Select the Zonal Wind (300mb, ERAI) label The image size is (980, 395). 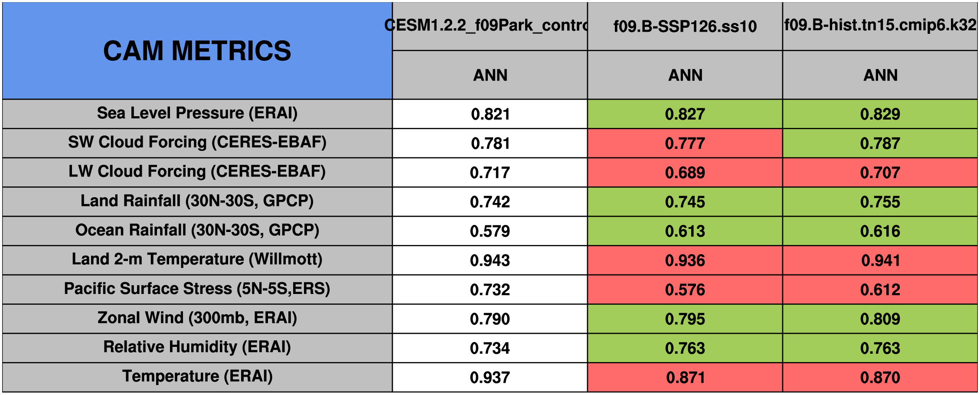[x=197, y=318]
